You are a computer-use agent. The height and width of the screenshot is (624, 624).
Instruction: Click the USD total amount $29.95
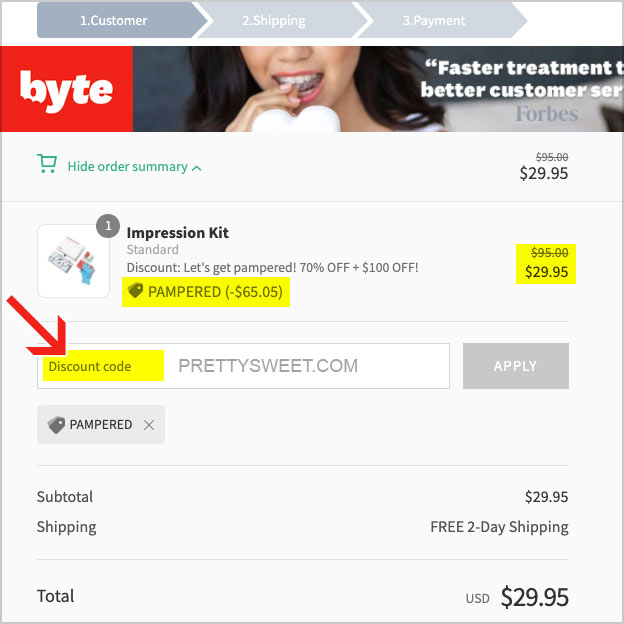[534, 597]
